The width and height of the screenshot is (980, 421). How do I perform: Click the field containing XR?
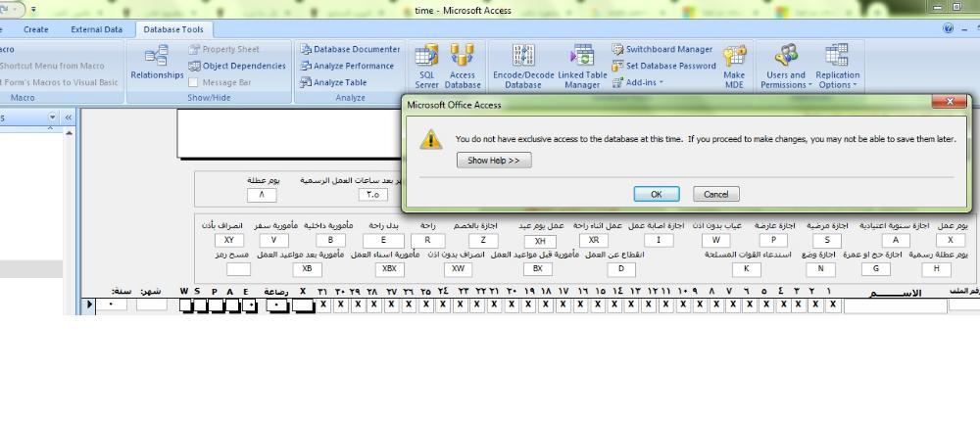(594, 240)
